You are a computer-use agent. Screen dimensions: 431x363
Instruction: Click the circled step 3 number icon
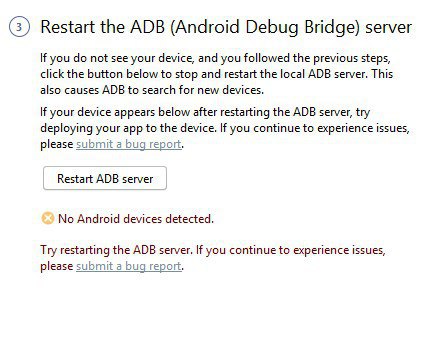click(19, 27)
